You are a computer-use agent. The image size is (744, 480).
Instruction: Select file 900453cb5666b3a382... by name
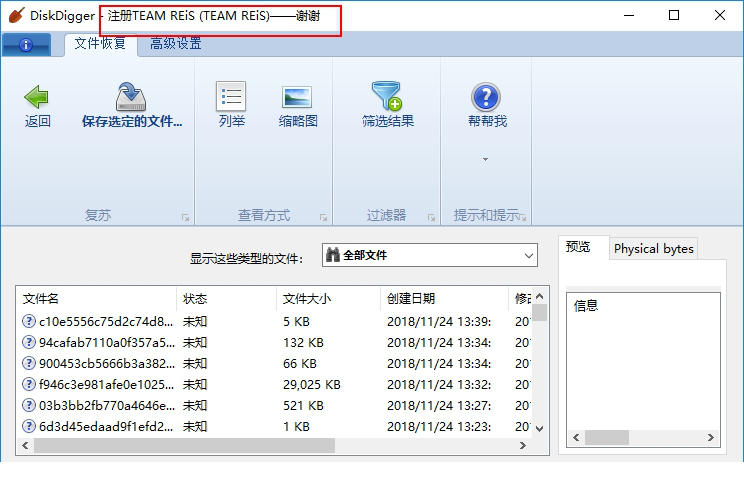pos(107,363)
